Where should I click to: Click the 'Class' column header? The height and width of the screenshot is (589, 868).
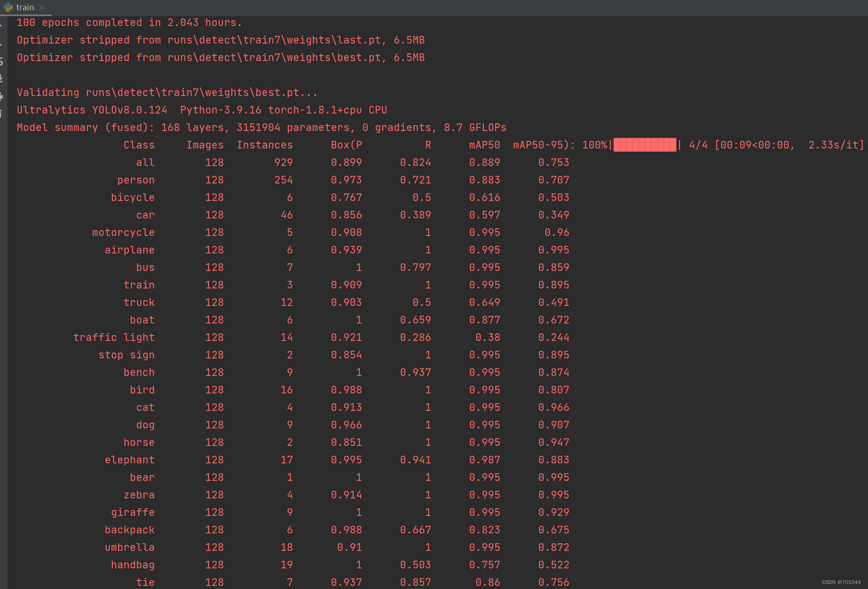click(x=139, y=145)
